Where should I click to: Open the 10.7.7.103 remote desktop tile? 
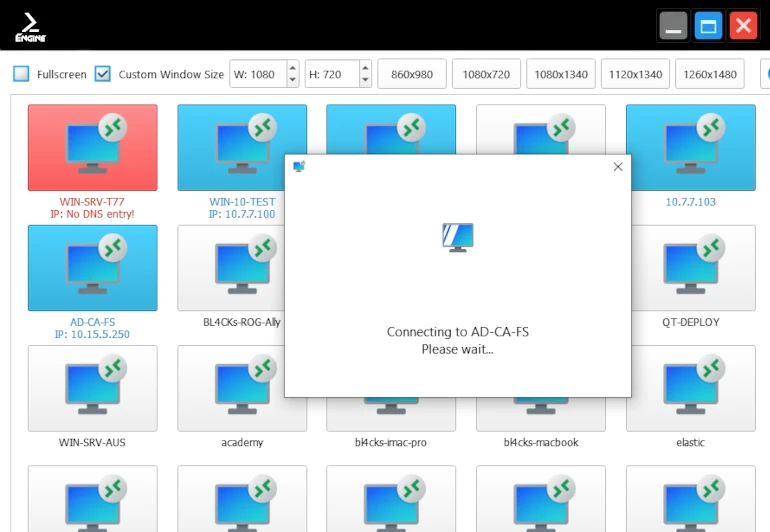[x=693, y=147]
